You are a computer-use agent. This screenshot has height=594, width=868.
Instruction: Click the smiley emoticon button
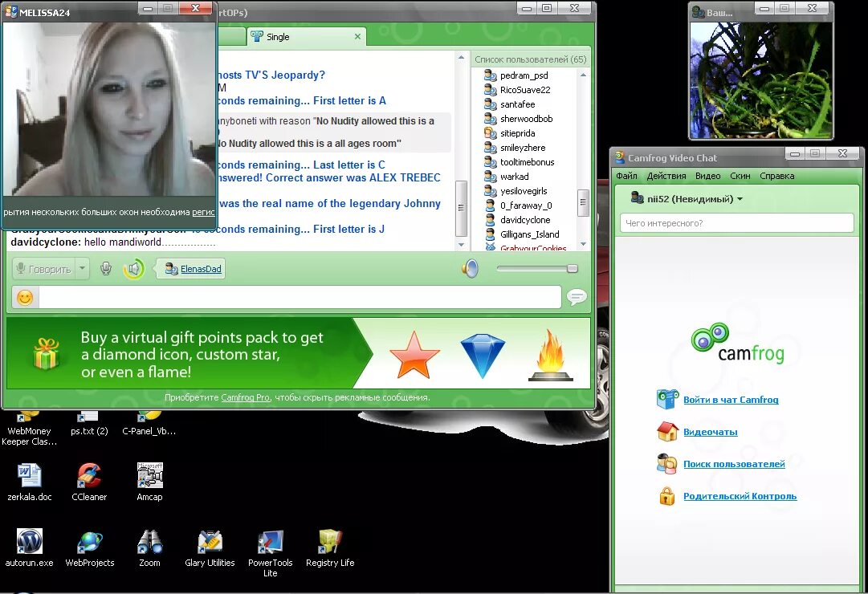tap(25, 298)
